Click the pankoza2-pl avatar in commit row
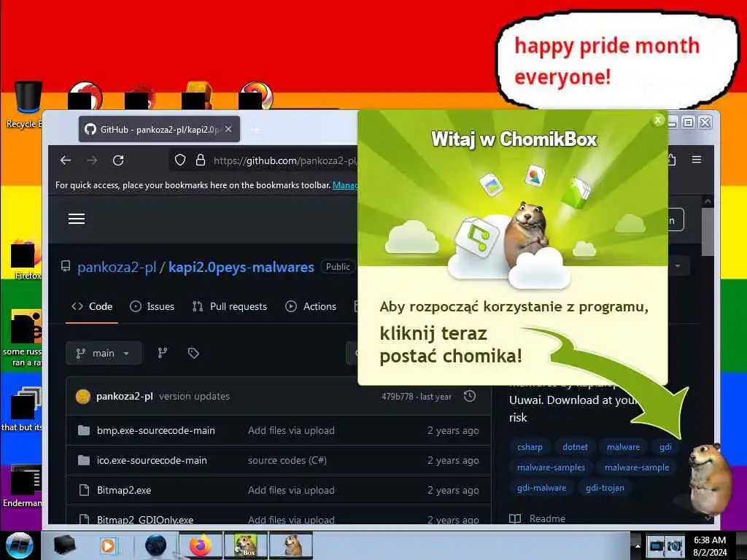Viewport: 747px width, 560px height. pos(83,396)
